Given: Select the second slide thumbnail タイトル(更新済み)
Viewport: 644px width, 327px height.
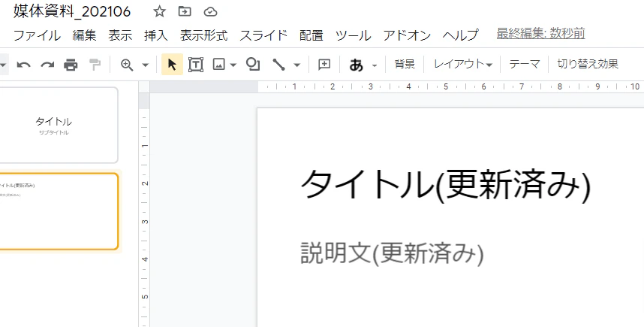Looking at the screenshot, I should [x=59, y=211].
